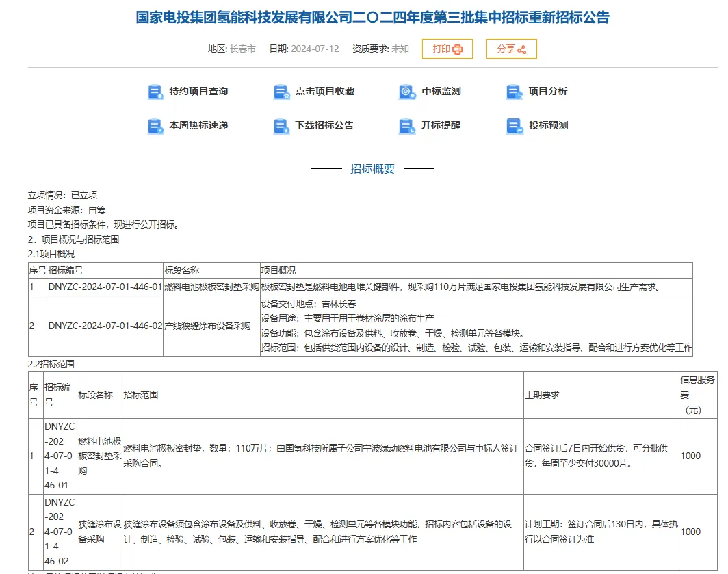Open 下载招标公告 link

(x=324, y=125)
